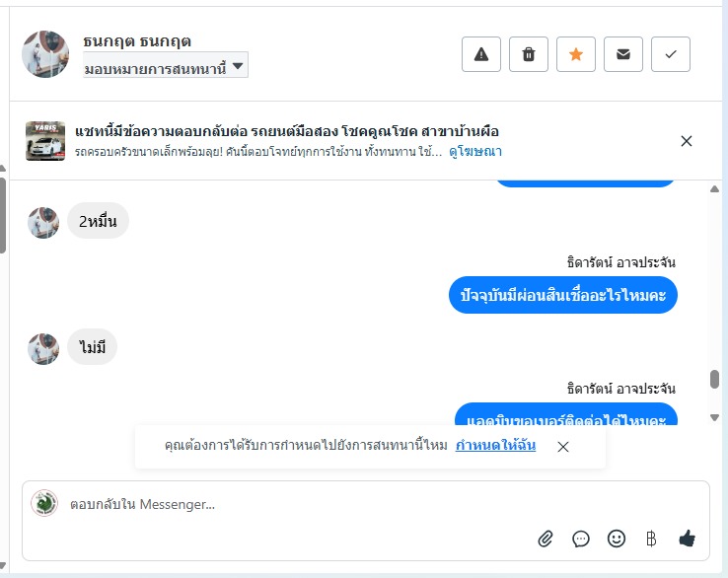Open the emoji picker
Image resolution: width=728 pixels, height=578 pixels.
coord(617,539)
